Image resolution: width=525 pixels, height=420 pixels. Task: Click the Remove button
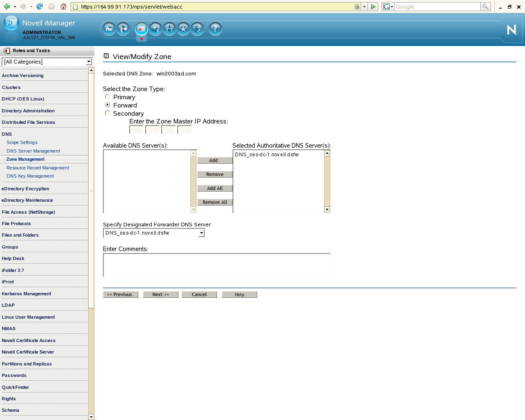(215, 174)
